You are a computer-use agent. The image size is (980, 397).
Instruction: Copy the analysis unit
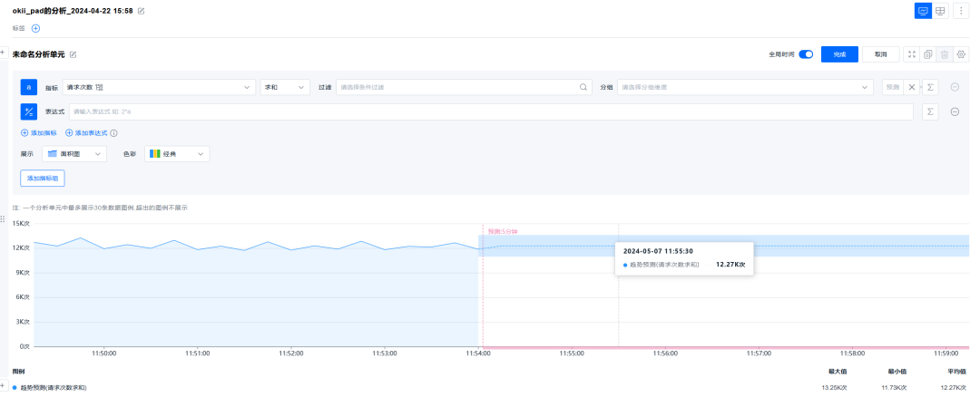click(928, 54)
